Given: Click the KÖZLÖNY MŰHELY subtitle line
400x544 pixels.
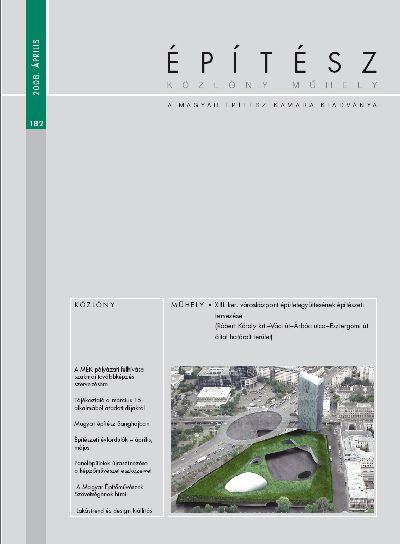Looking at the screenshot, I should click(272, 85).
